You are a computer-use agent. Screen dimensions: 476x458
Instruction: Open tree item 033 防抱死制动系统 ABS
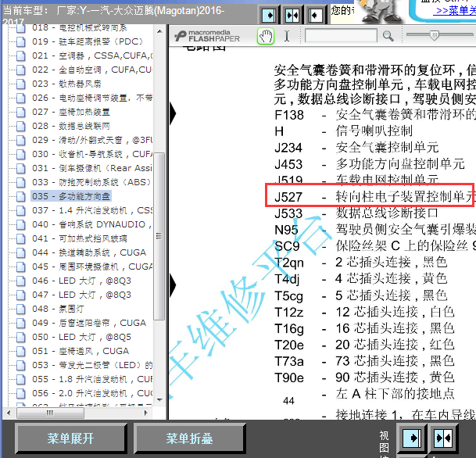click(91, 182)
